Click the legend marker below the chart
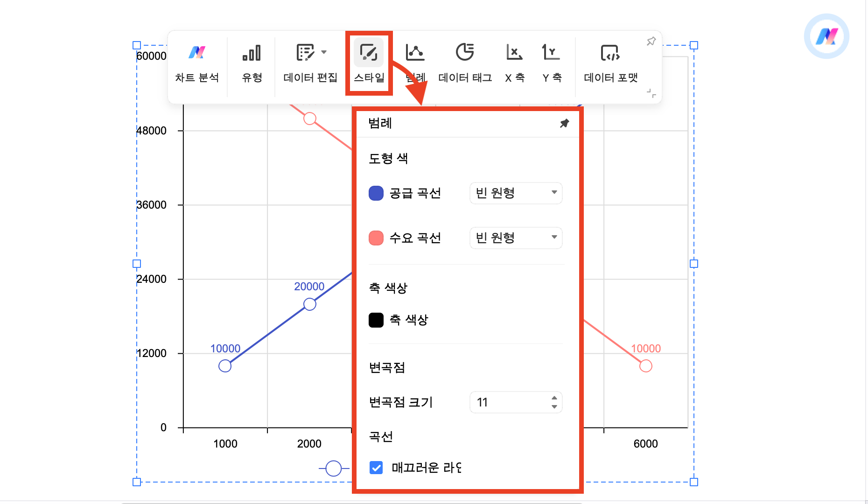This screenshot has height=504, width=868. coord(334,468)
